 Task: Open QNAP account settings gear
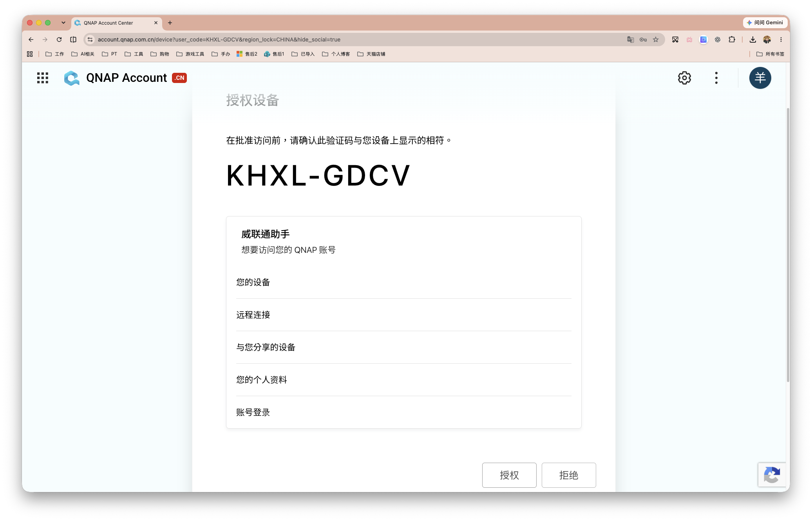click(x=684, y=78)
